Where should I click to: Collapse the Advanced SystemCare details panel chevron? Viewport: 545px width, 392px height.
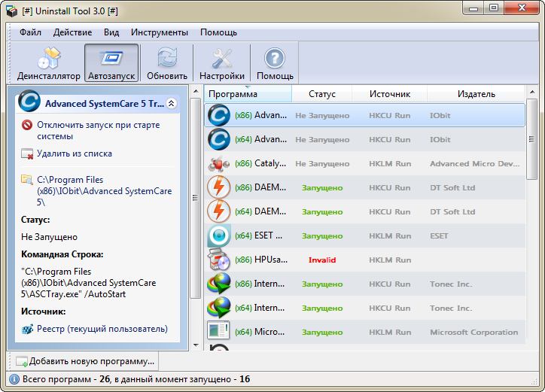[172, 103]
